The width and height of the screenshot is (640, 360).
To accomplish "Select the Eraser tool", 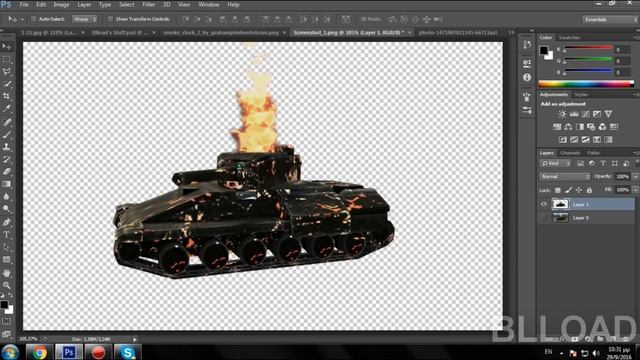I will coord(7,171).
